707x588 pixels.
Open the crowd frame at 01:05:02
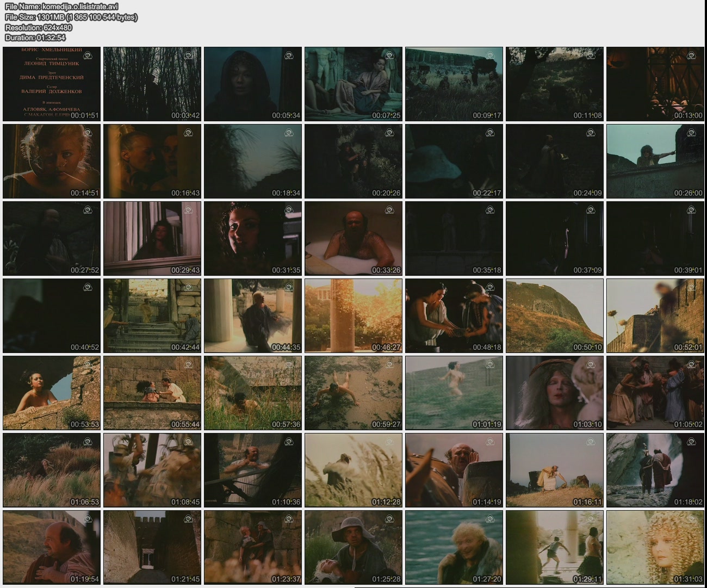[x=655, y=393]
